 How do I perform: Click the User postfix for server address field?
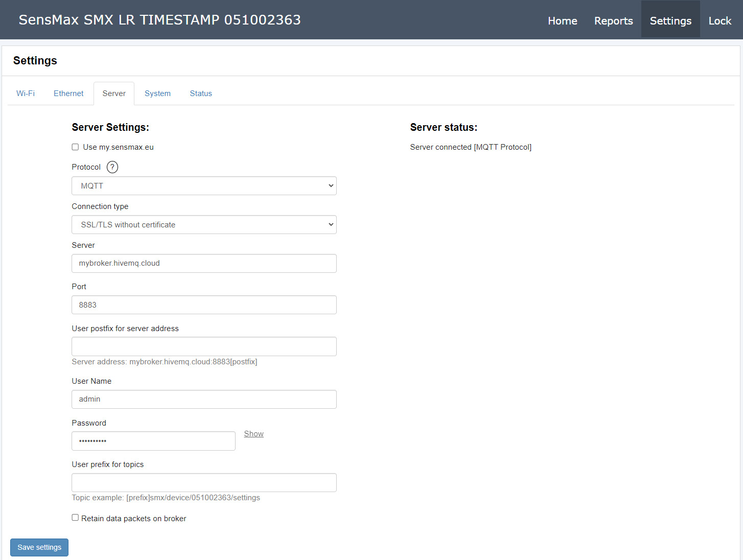pyautogui.click(x=204, y=346)
